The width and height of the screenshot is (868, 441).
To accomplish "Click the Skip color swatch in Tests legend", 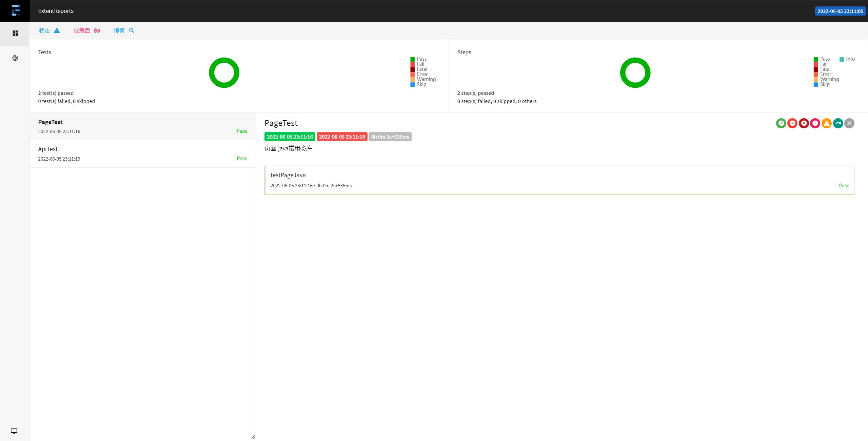I will click(x=412, y=85).
